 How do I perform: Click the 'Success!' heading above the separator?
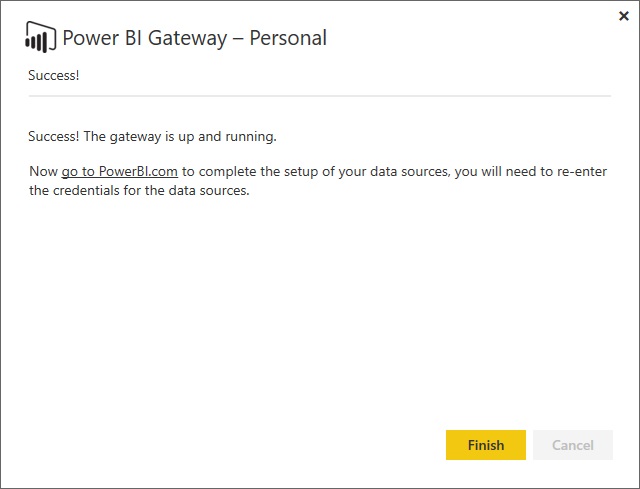pos(53,74)
